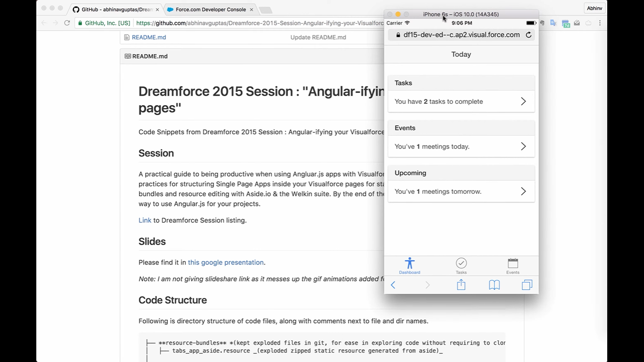Open the Dashboard icon in the mobile app
Viewport: 644px width, 362px height.
(x=409, y=265)
